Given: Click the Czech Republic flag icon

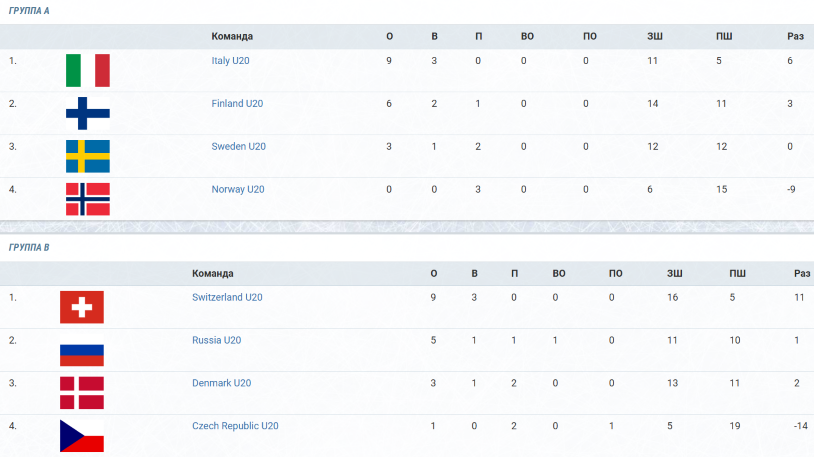Looking at the screenshot, I should click(x=82, y=436).
